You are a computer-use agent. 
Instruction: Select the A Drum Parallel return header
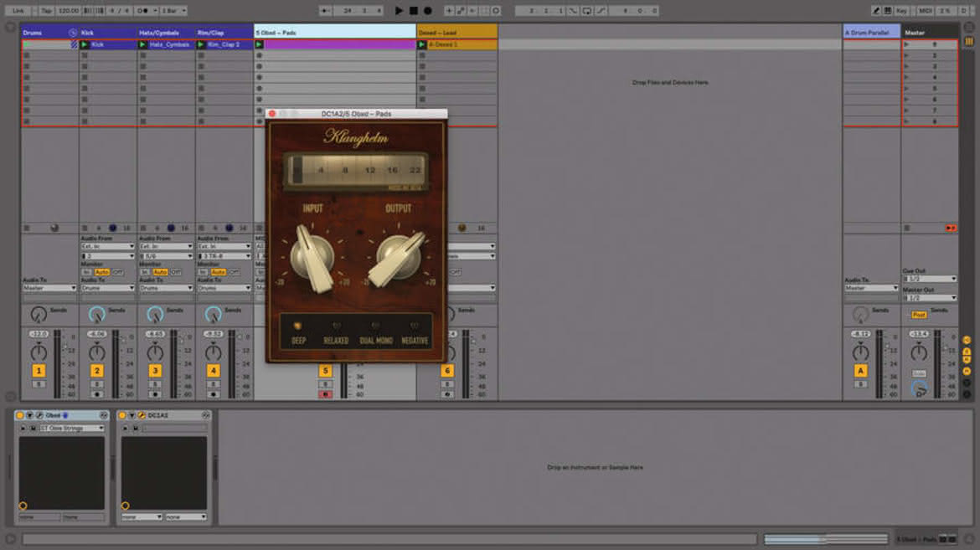coord(871,32)
